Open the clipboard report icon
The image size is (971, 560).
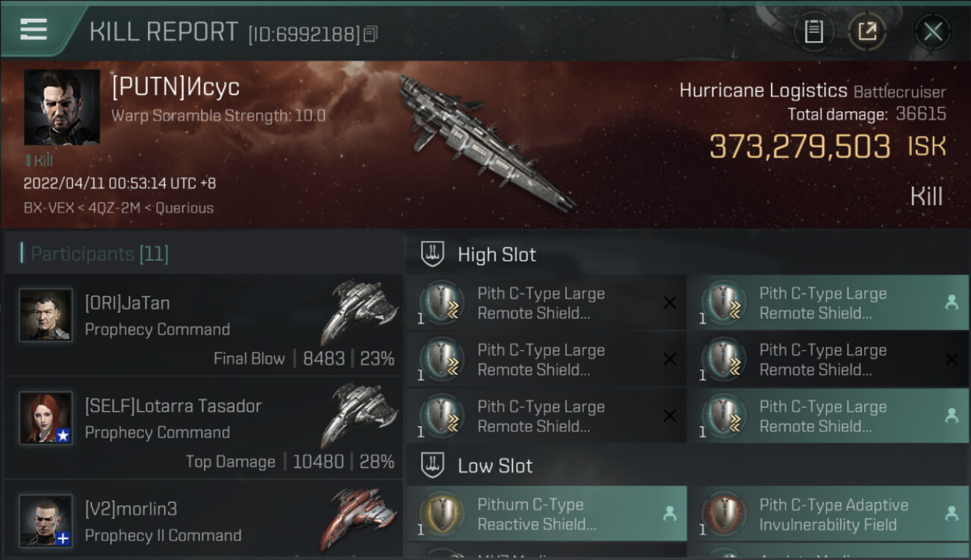[x=813, y=31]
